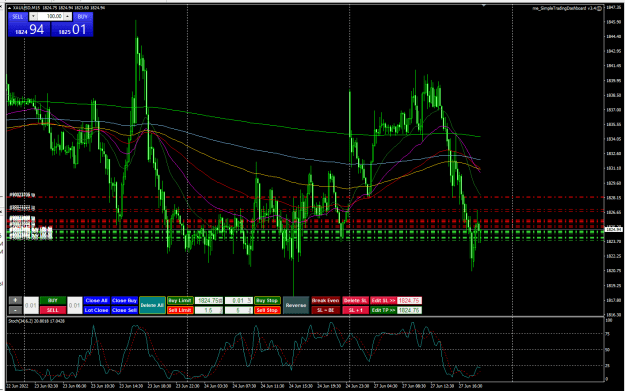The height and width of the screenshot is (391, 625).
Task: Click the 0.01 lot field beside Buy Stop
Action: pyautogui.click(x=238, y=300)
